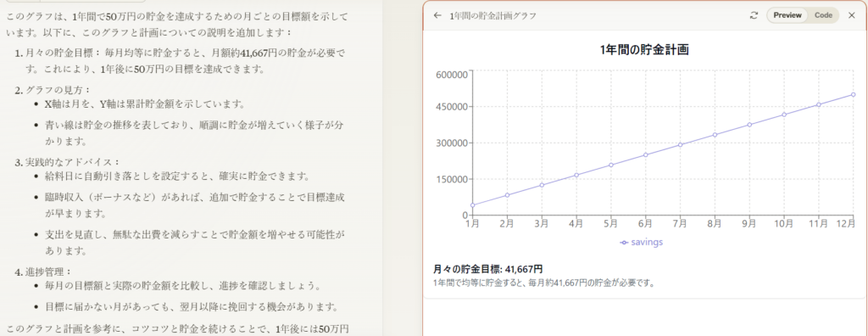Click the 300000 y-axis label
The image size is (868, 336).
point(453,143)
